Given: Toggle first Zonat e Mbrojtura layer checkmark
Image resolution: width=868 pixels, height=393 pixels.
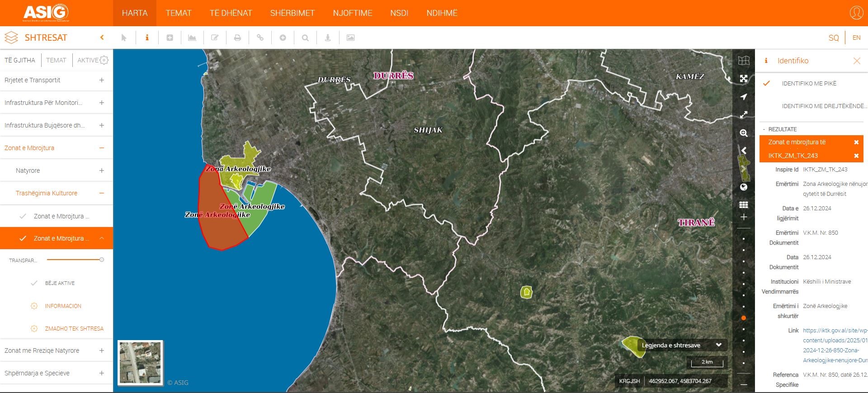Looking at the screenshot, I should (x=23, y=216).
